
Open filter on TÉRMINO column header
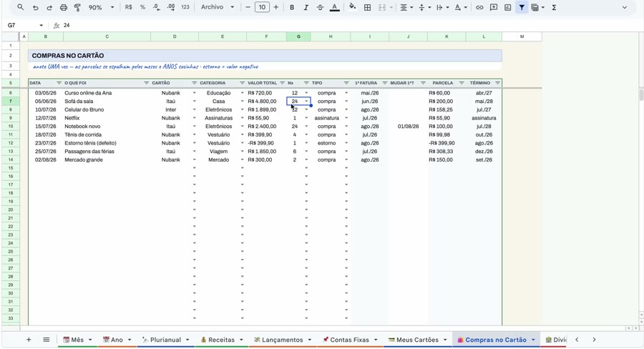497,83
